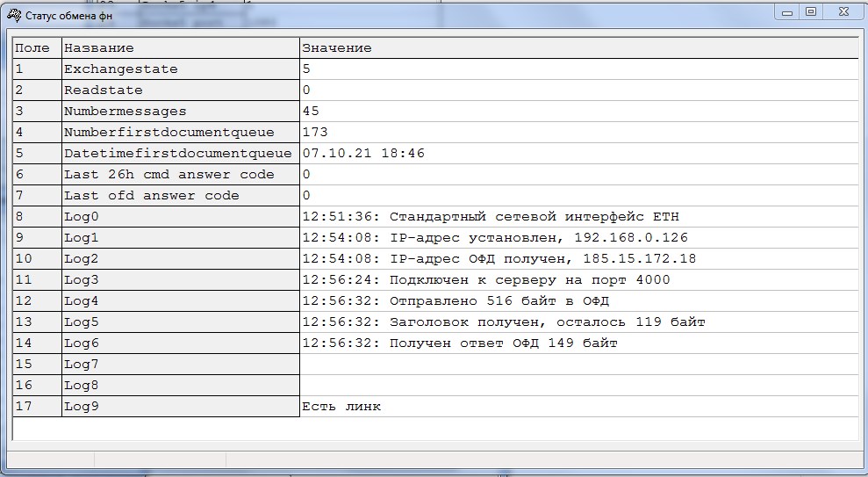The image size is (868, 477).
Task: Select the Last ofd answer code cell
Action: point(181,196)
